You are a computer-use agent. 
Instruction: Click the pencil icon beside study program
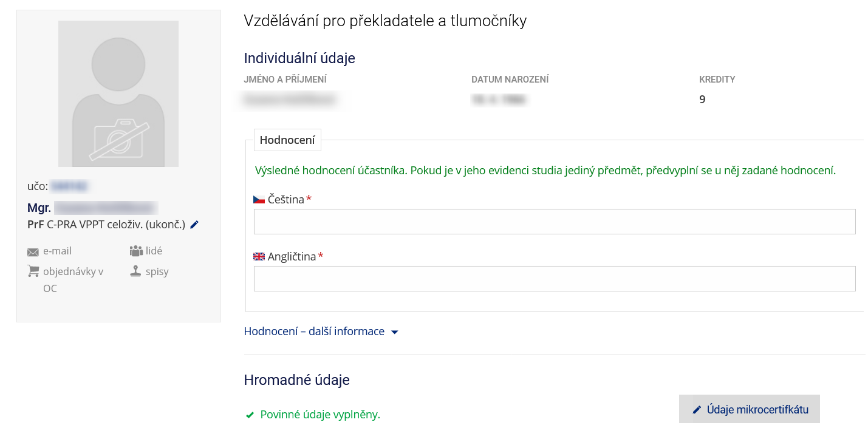(194, 225)
